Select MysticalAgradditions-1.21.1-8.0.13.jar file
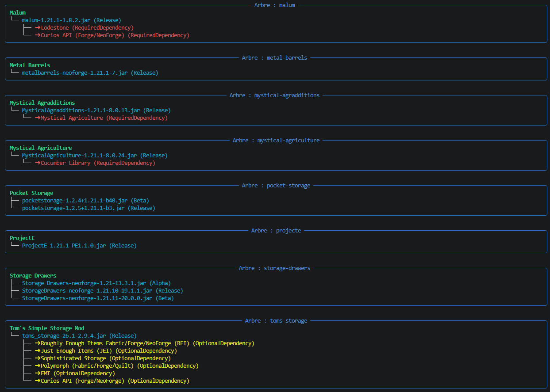Viewport: 550px width, 392px height. (x=96, y=110)
